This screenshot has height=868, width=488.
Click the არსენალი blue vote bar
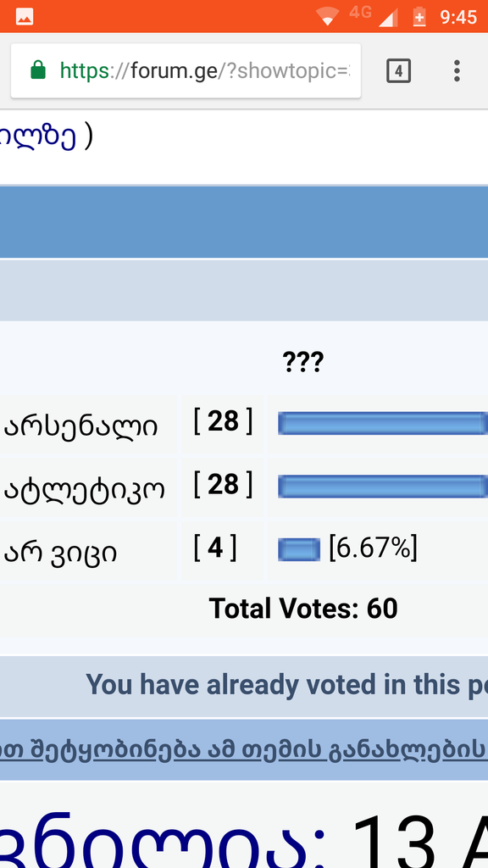click(x=383, y=424)
